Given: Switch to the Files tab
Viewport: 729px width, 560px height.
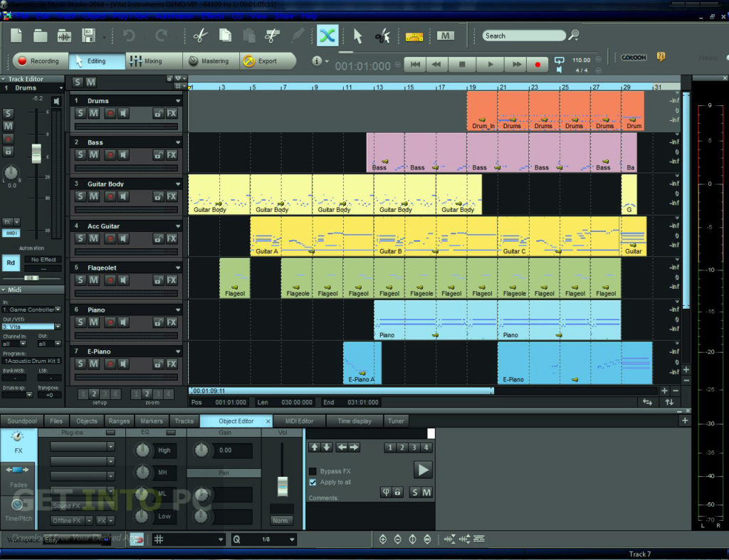Looking at the screenshot, I should click(56, 421).
